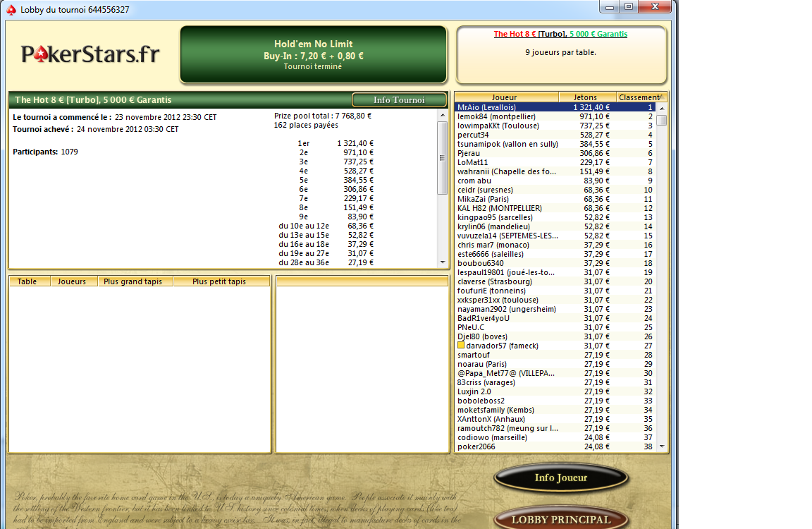Select player wahranii (Chapelle des fo...

(x=555, y=171)
